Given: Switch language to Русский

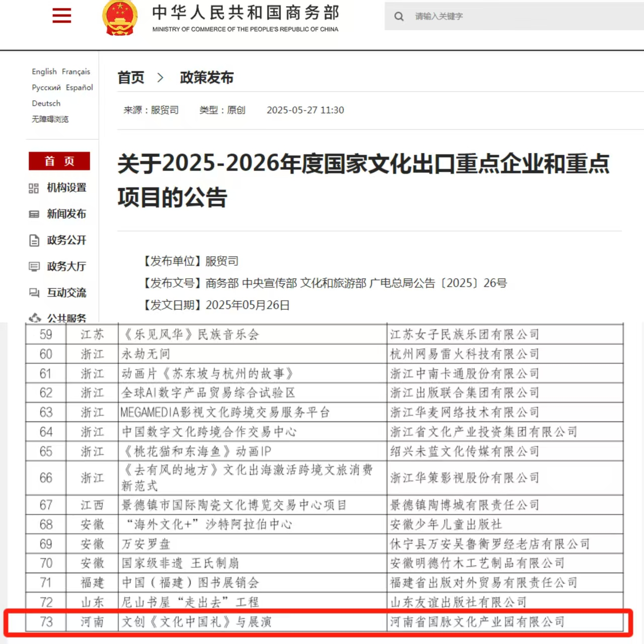Looking at the screenshot, I should coord(46,88).
